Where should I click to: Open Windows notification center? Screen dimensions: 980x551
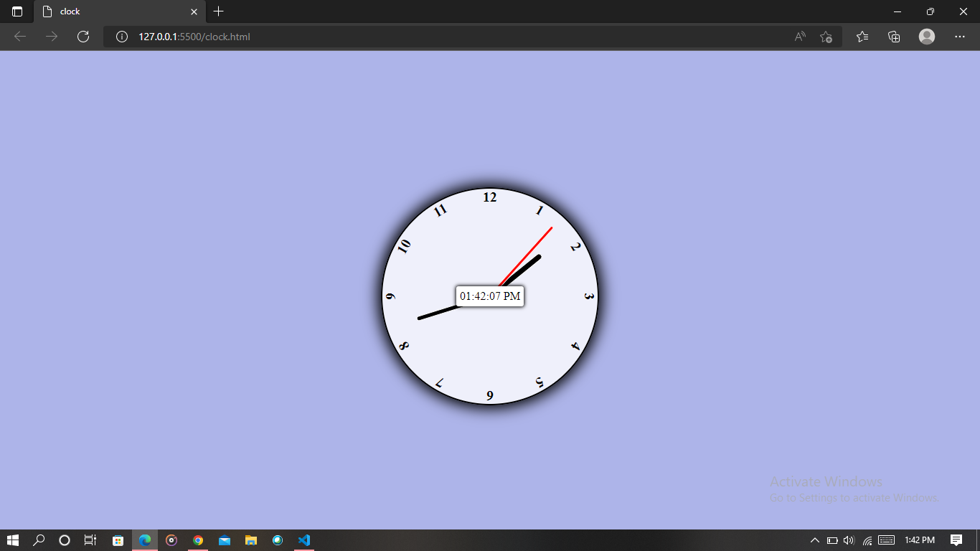point(956,540)
